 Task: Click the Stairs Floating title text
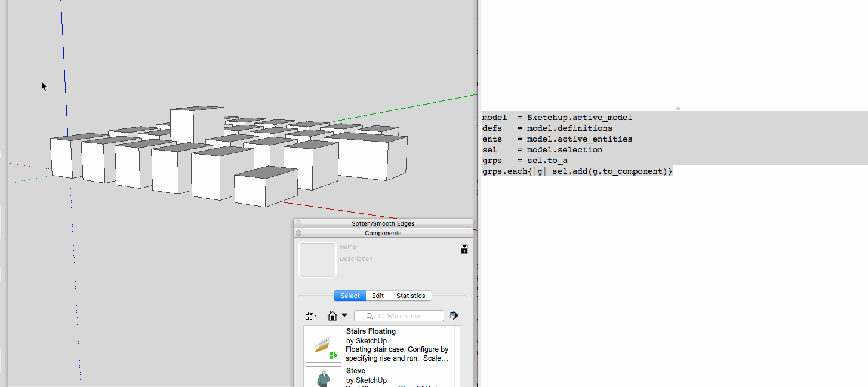tap(371, 331)
